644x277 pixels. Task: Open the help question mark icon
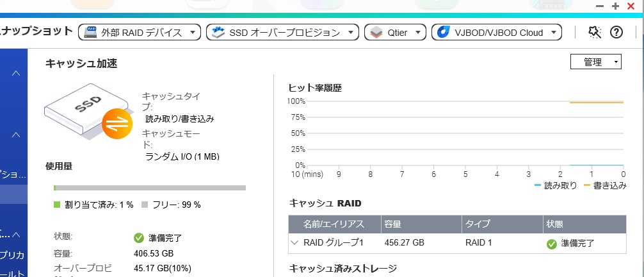coord(616,32)
